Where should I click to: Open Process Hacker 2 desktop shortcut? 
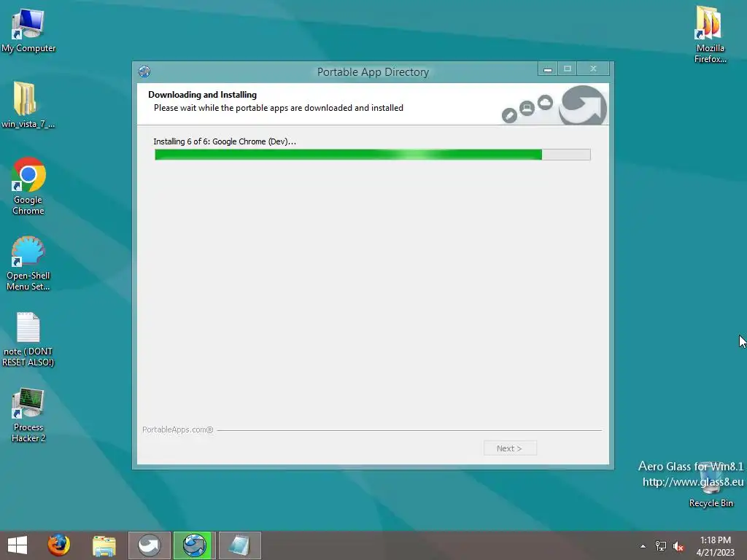click(x=28, y=415)
